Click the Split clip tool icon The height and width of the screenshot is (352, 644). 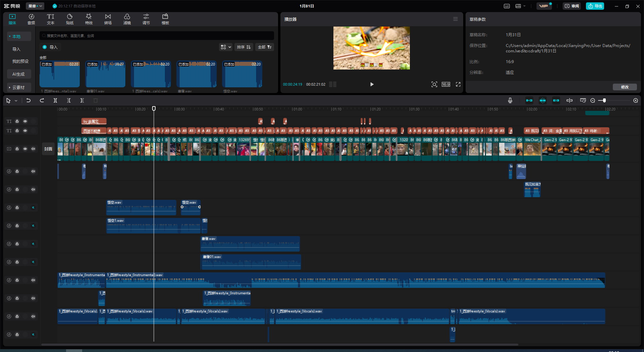tap(55, 100)
